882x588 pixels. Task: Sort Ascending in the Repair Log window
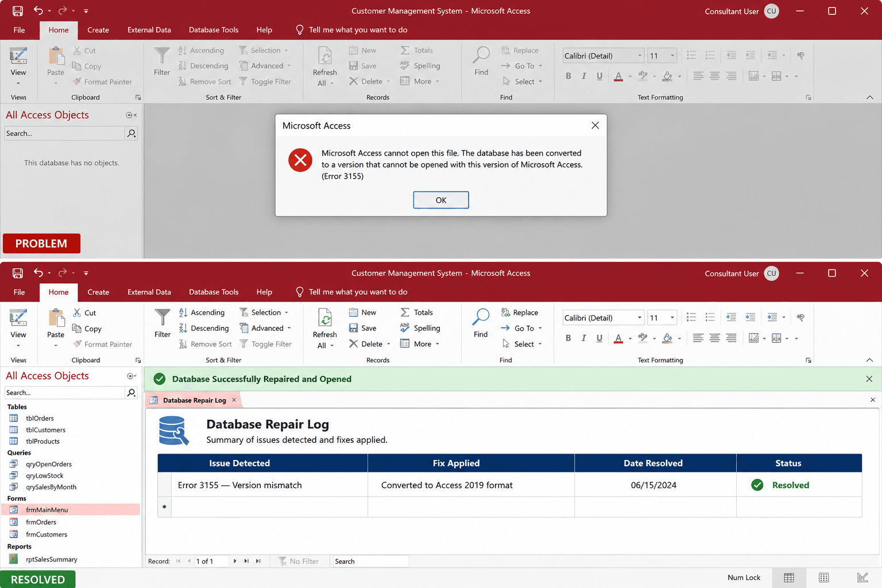pos(202,312)
